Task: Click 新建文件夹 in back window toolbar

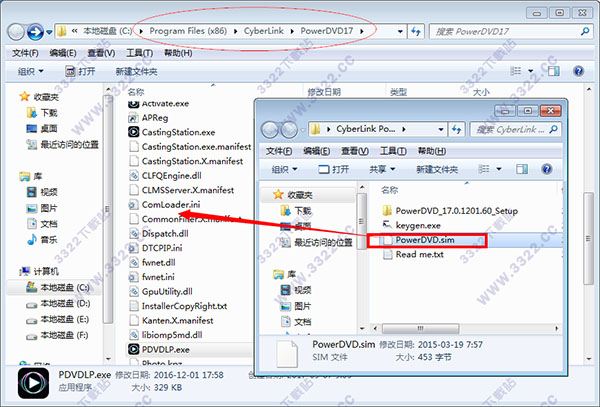Action: click(x=136, y=71)
